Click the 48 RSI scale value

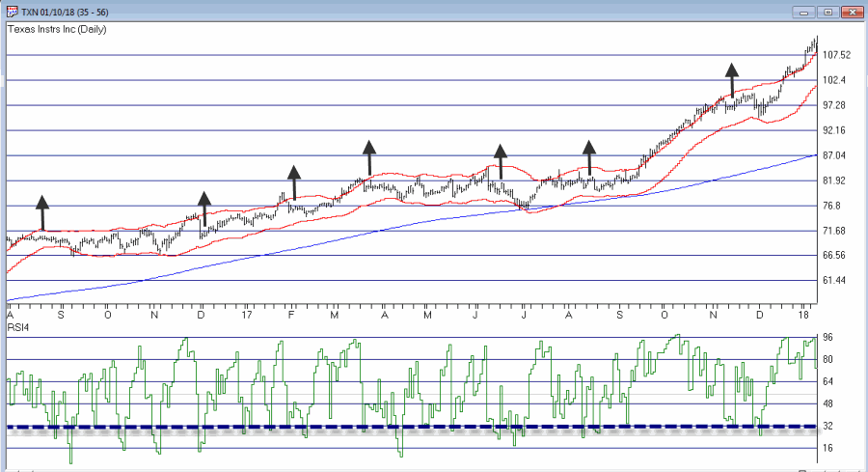(827, 403)
